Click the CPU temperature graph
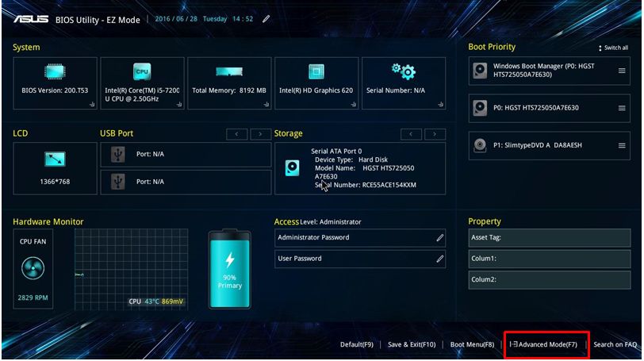This screenshot has width=644, height=361. tap(131, 270)
